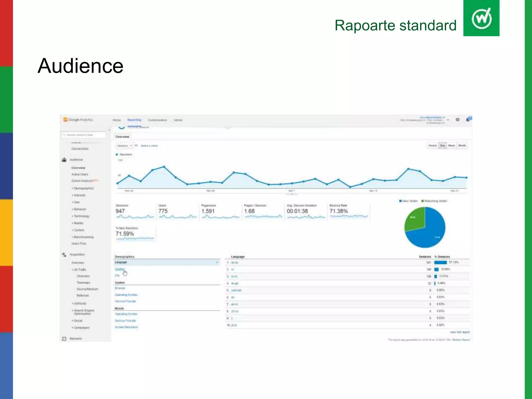The height and width of the screenshot is (399, 532).
Task: Click the search magnifier in reports box
Action: coord(64,135)
